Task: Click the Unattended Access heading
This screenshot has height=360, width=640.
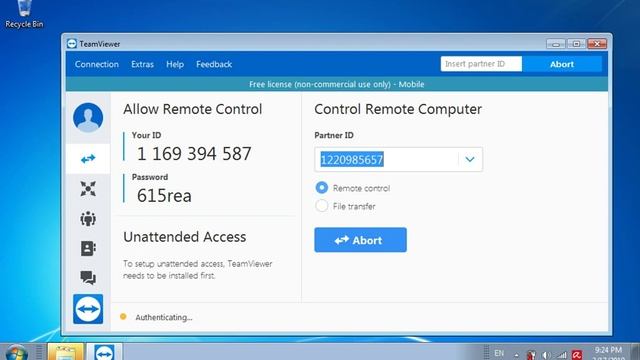Action: click(184, 237)
